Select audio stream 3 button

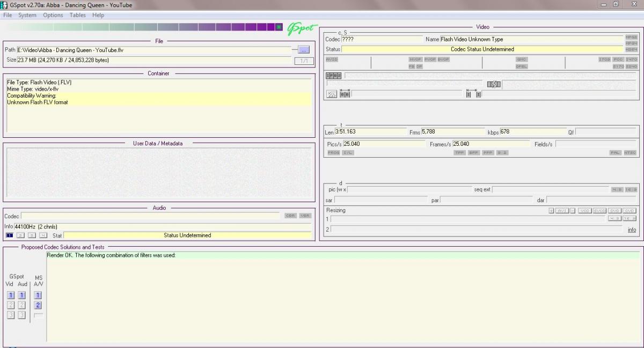point(32,235)
